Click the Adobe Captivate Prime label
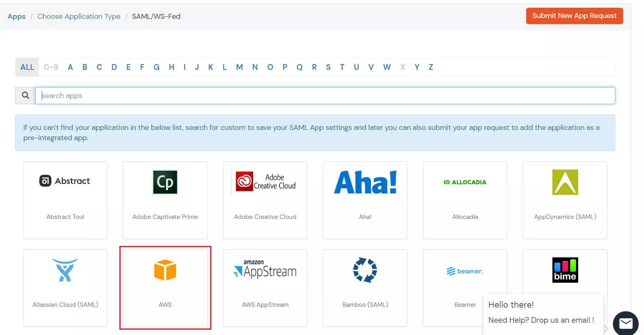Viewport: 644px width, 335px height. pyautogui.click(x=165, y=217)
